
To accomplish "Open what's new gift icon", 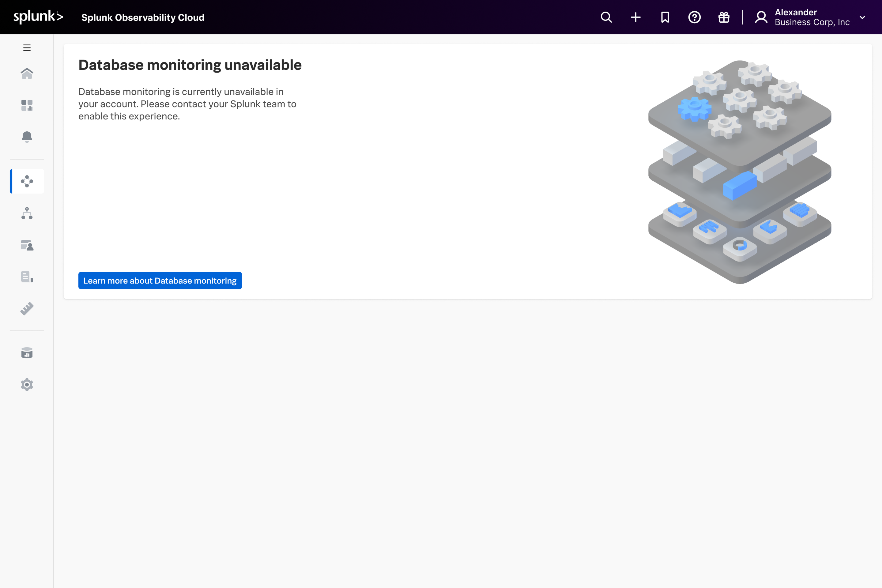I will click(724, 17).
